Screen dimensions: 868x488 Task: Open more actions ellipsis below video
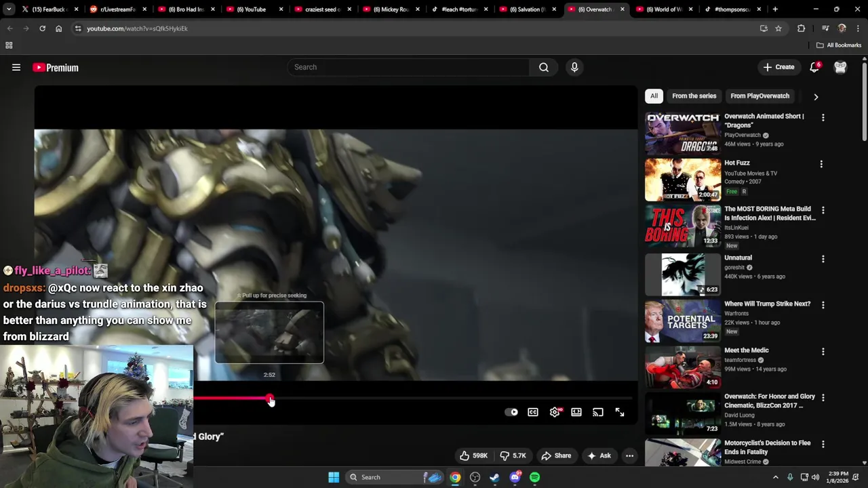tap(629, 455)
